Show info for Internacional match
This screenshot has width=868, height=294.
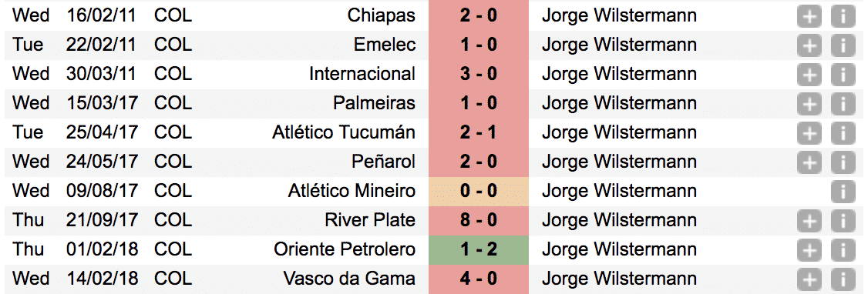843,74
